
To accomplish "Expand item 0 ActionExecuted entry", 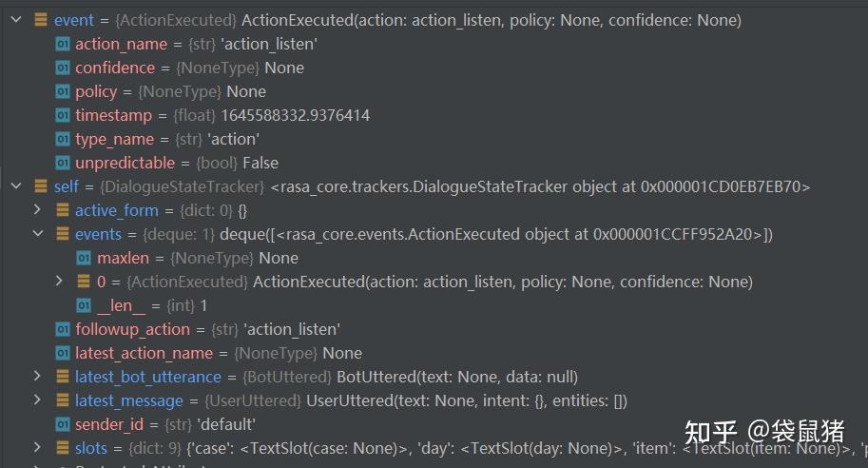I will 59,282.
